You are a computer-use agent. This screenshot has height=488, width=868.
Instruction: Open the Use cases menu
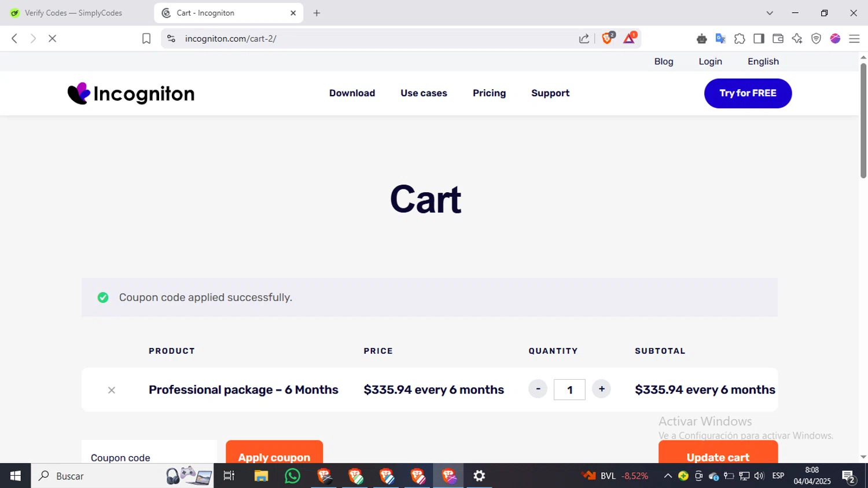(424, 93)
